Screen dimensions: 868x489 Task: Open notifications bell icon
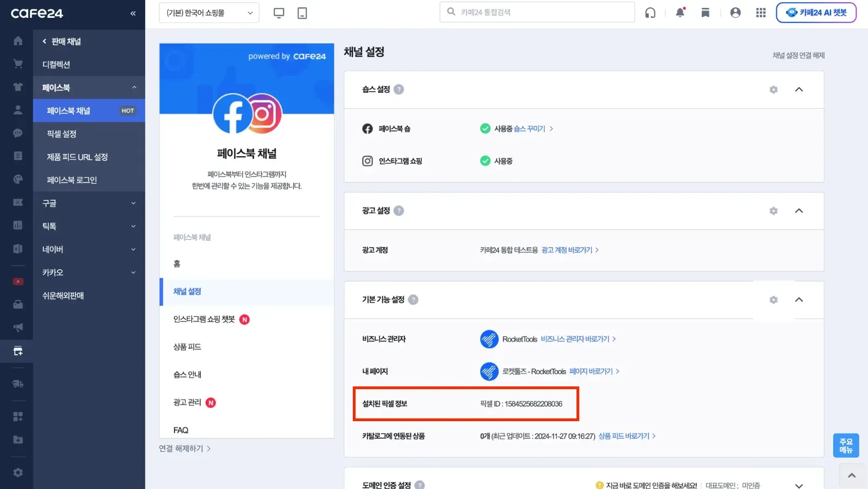click(680, 12)
